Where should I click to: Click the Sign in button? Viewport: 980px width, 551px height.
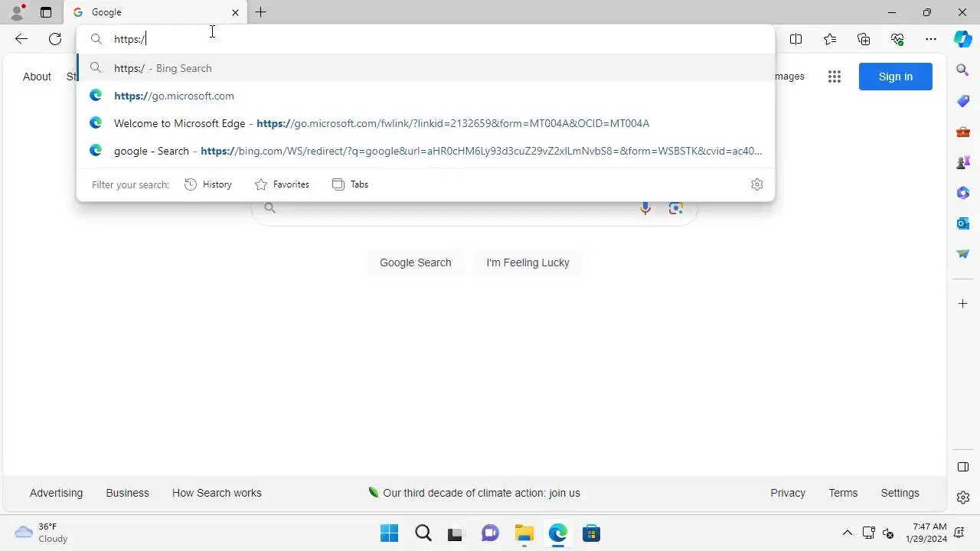tap(896, 77)
